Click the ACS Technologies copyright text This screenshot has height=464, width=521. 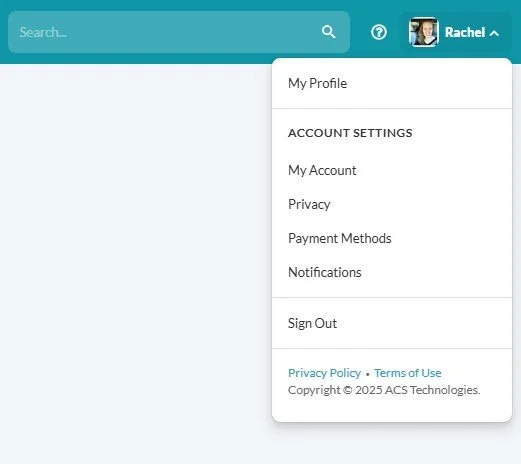click(384, 390)
